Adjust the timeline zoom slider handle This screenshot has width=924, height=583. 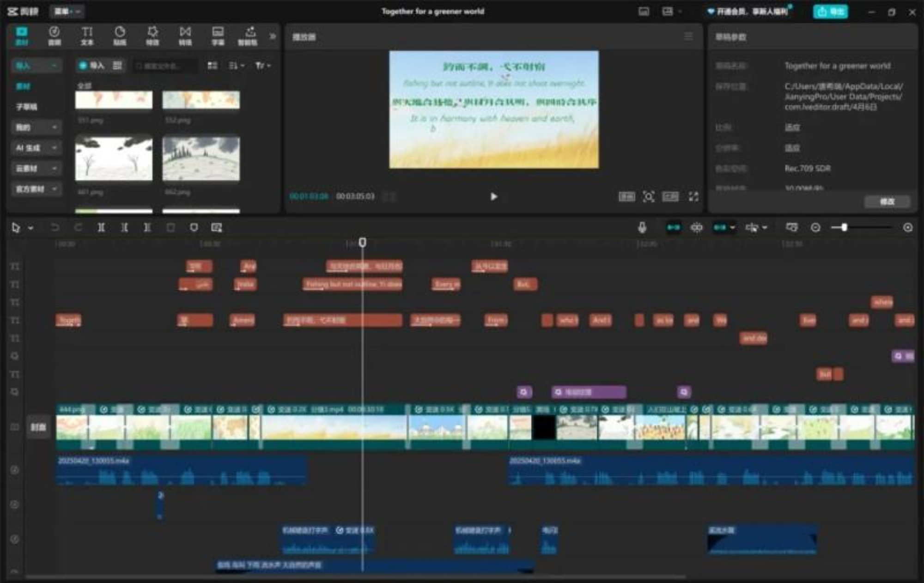844,227
